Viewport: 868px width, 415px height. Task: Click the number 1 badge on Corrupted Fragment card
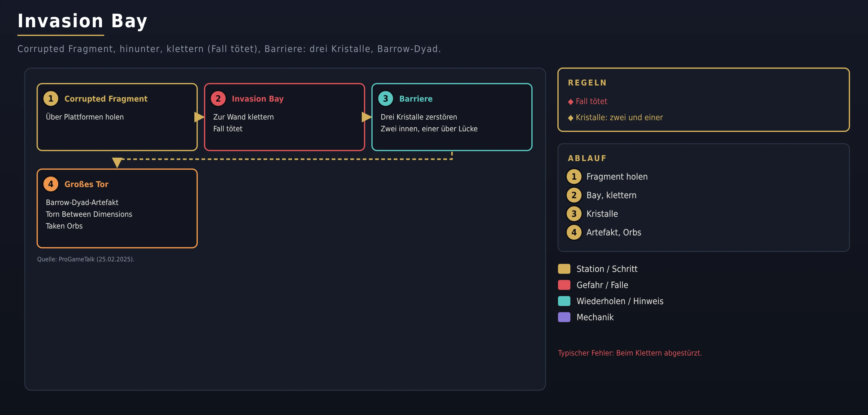point(51,98)
